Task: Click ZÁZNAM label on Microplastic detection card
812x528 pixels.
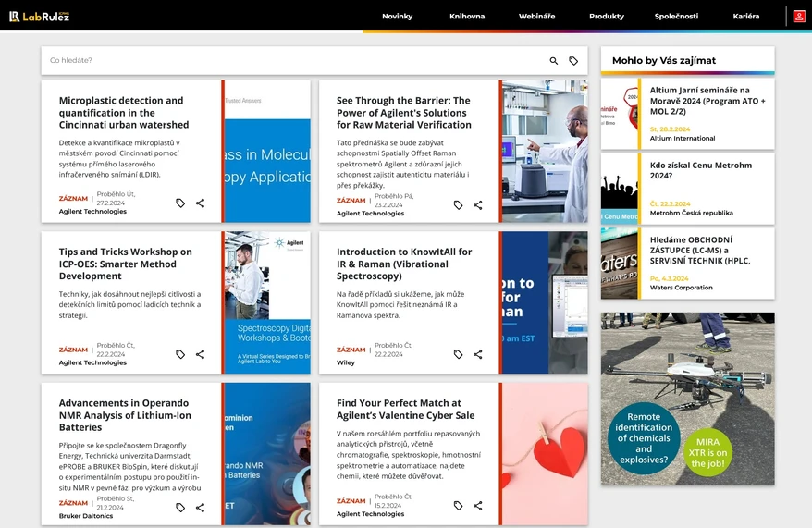Action: [x=73, y=198]
